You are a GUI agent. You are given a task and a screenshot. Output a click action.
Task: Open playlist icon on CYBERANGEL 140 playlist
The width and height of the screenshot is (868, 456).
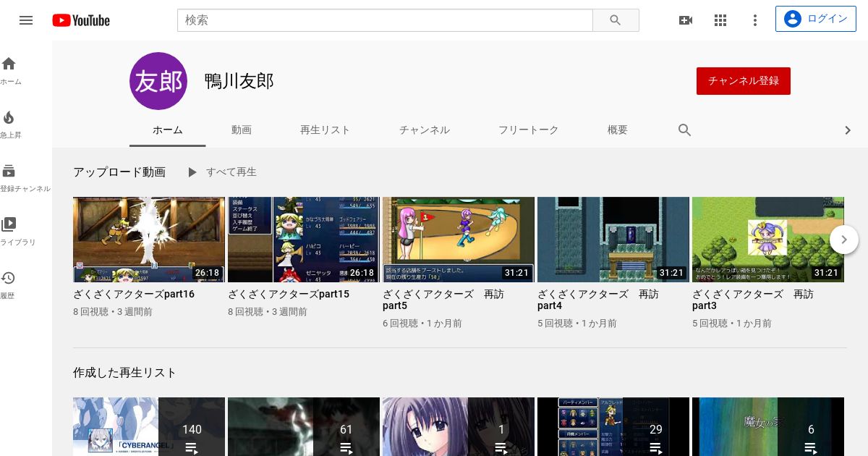click(192, 449)
